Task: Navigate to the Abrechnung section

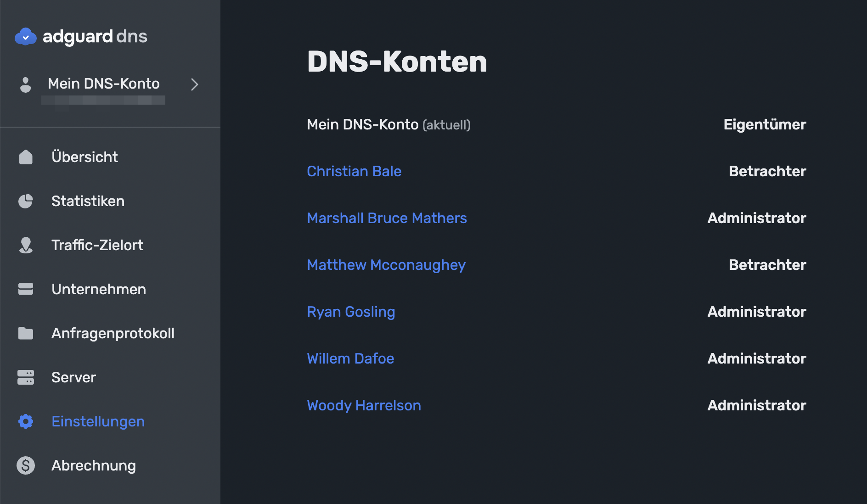Action: pyautogui.click(x=93, y=465)
